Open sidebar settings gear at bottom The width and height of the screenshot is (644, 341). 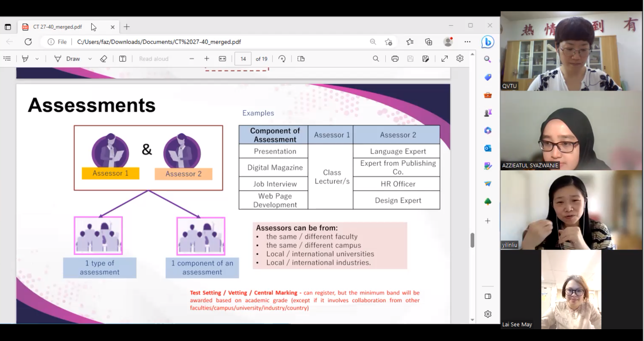[x=488, y=314]
